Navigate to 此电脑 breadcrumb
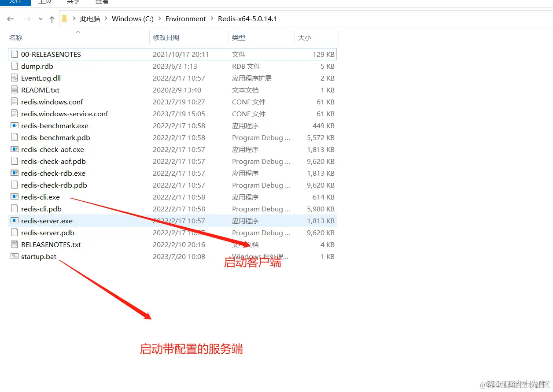 90,19
